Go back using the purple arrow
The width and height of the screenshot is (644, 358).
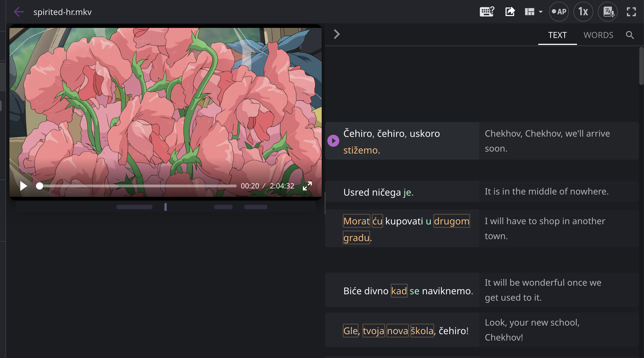coord(19,12)
